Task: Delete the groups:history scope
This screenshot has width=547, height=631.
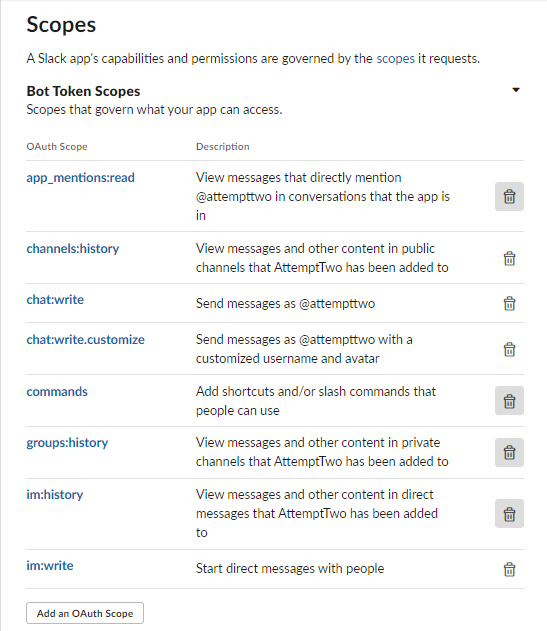Action: (x=509, y=453)
